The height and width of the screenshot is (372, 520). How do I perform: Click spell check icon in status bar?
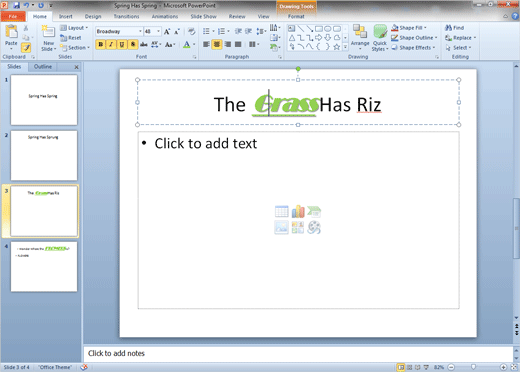[84, 367]
